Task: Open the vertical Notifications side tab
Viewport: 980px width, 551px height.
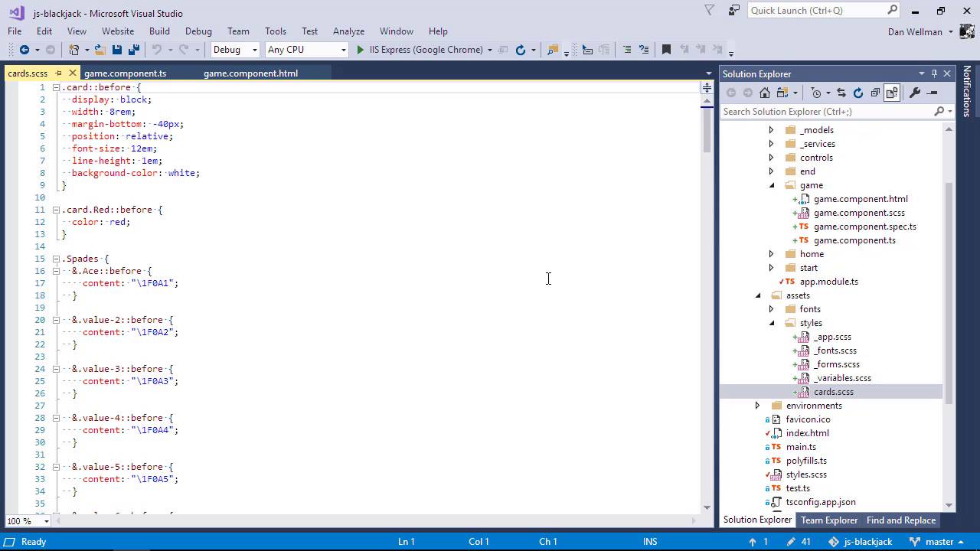Action: tap(967, 91)
